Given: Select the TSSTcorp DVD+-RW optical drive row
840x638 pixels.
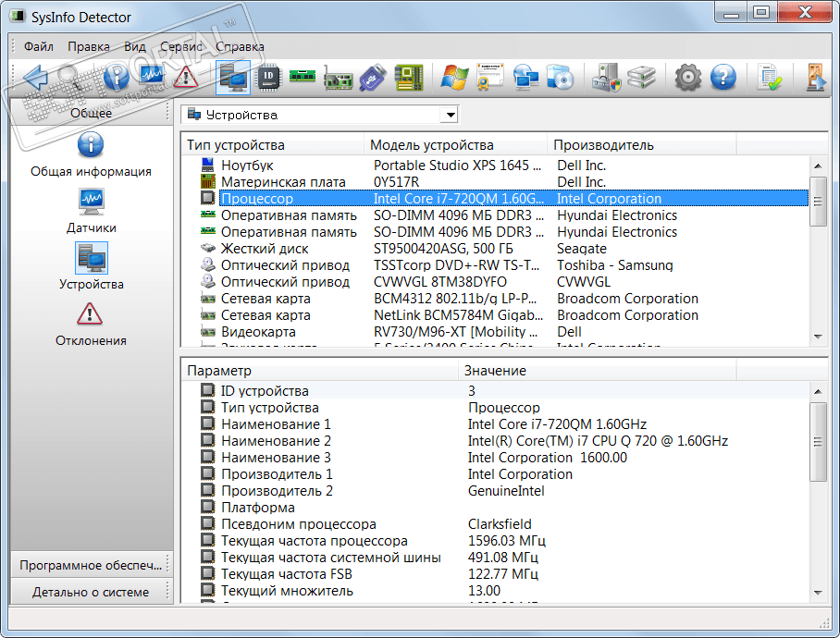Looking at the screenshot, I should (x=496, y=265).
